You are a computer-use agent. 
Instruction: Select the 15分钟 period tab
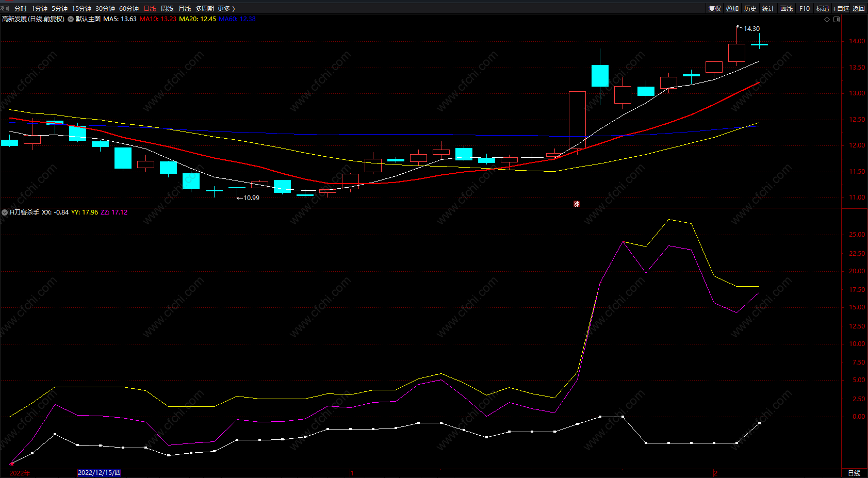coord(81,9)
